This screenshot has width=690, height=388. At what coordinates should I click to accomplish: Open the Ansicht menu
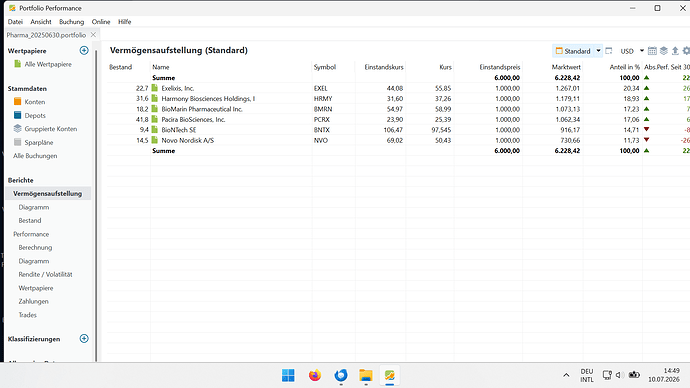tap(41, 22)
